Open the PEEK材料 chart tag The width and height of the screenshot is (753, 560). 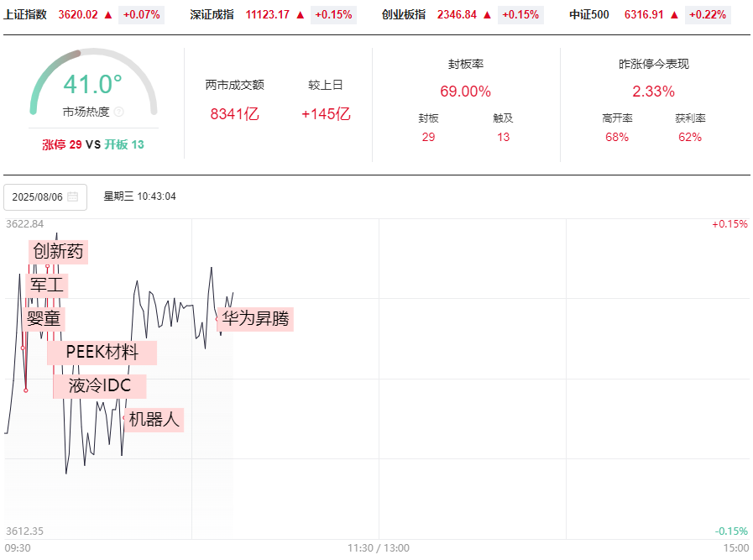[102, 353]
